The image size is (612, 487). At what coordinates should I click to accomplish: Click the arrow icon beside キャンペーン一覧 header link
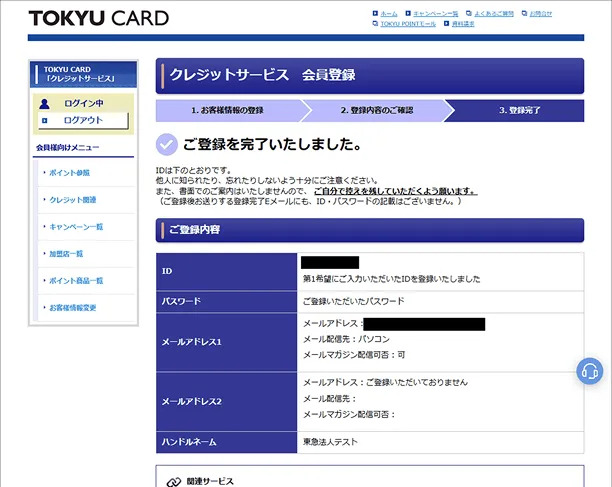pos(408,13)
